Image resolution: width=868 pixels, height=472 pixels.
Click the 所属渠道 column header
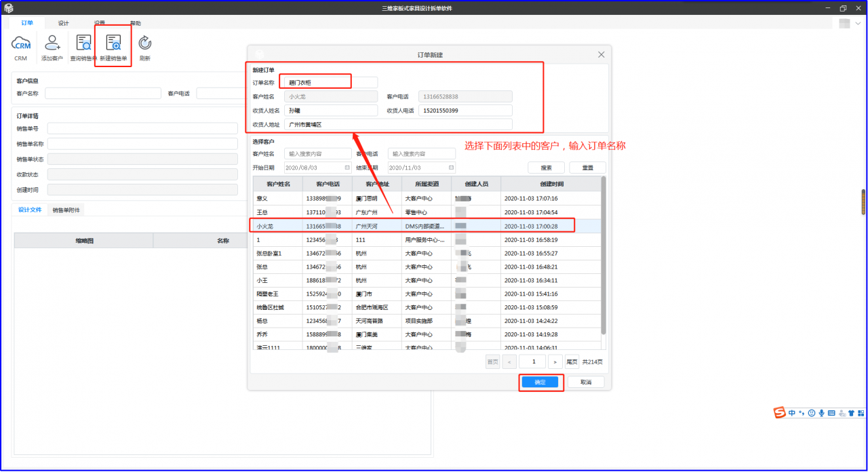click(x=427, y=184)
